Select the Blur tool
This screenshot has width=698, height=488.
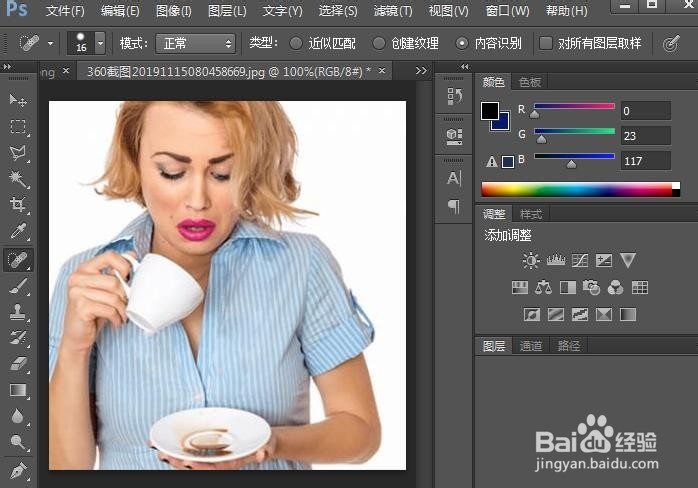tap(18, 416)
